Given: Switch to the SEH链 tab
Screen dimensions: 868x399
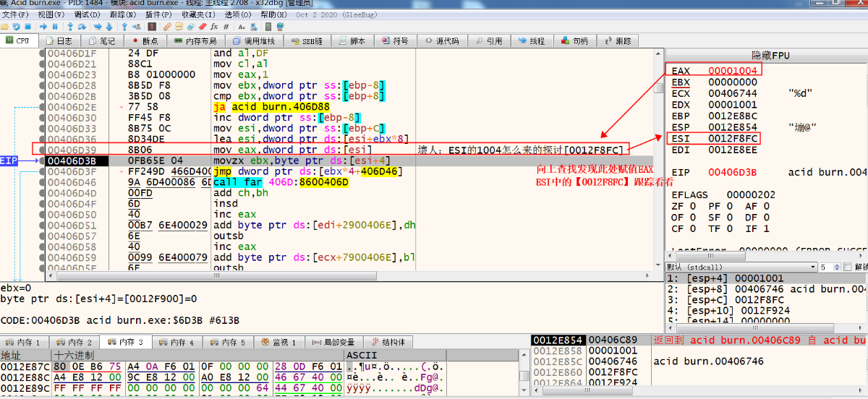Looking at the screenshot, I should (x=306, y=41).
